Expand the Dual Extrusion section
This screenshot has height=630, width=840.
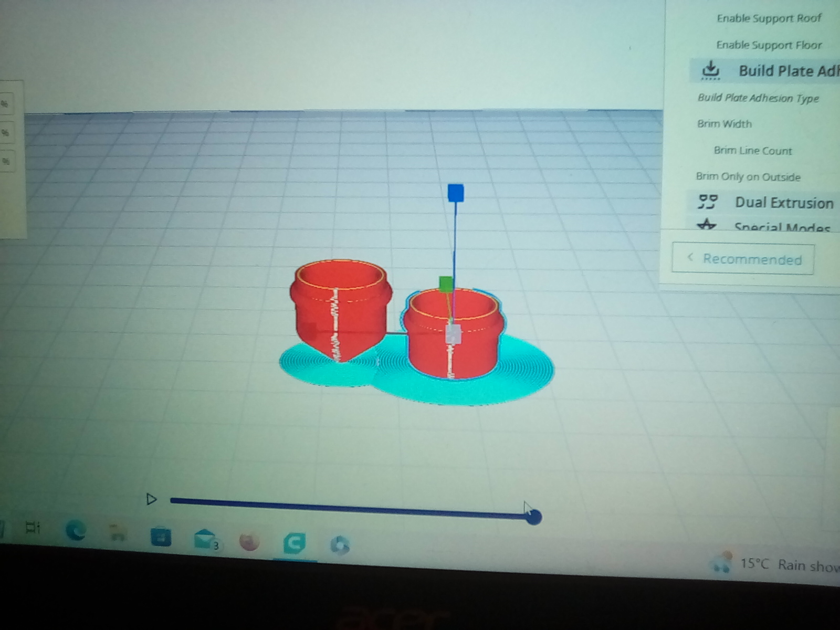[x=763, y=202]
